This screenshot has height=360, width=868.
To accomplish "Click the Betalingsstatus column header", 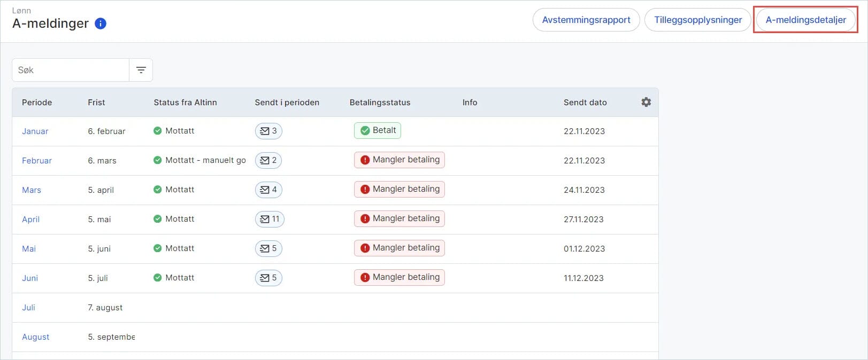I will click(380, 103).
